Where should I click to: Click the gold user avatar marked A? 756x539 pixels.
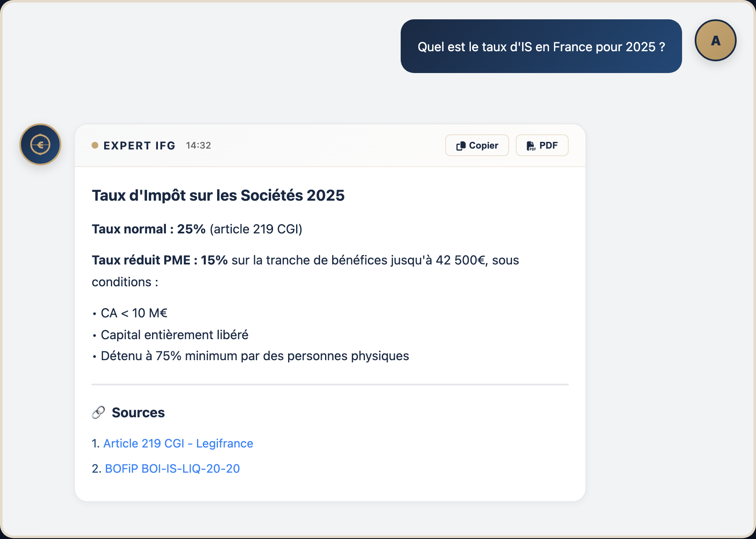(x=715, y=40)
